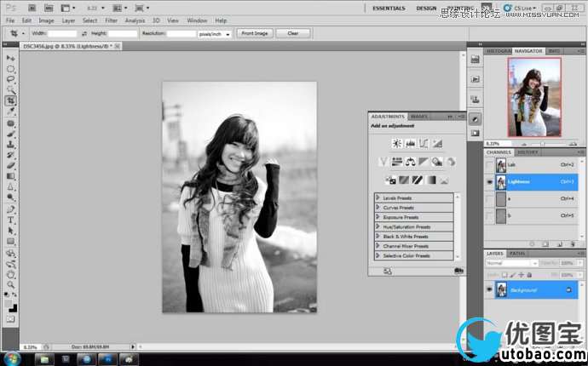Show the a channel
Image resolution: width=588 pixels, height=366 pixels.
click(x=489, y=199)
